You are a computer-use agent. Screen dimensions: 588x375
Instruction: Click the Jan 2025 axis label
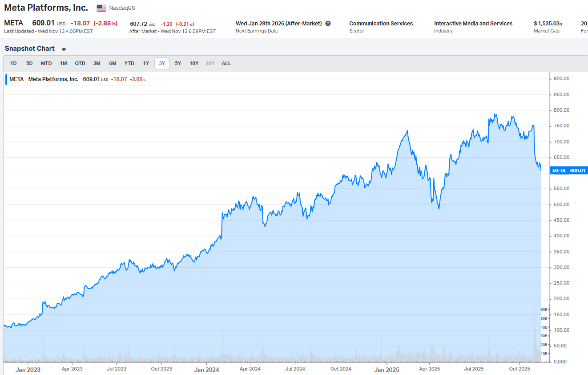coord(387,370)
